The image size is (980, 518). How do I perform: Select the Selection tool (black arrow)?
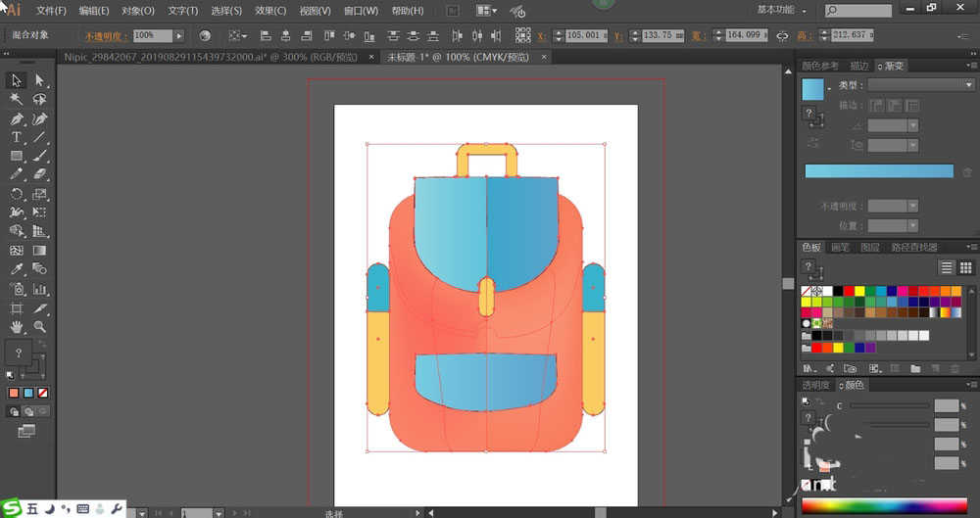(17, 80)
